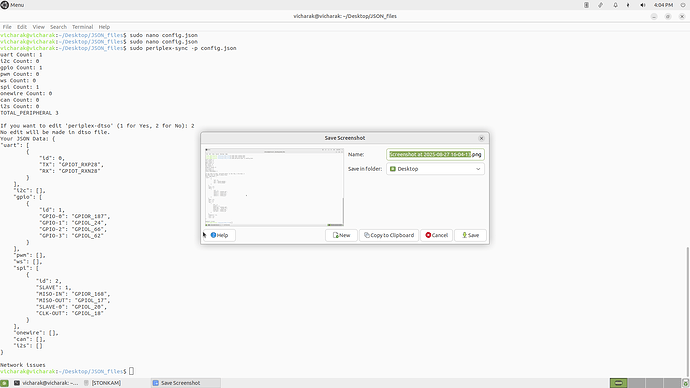Click the screenshot Name input field

coord(435,154)
